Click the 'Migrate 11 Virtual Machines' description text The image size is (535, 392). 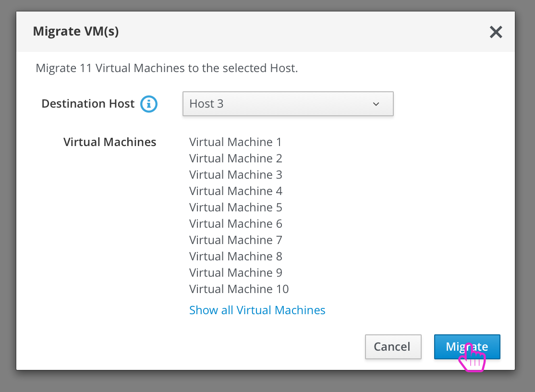(167, 68)
